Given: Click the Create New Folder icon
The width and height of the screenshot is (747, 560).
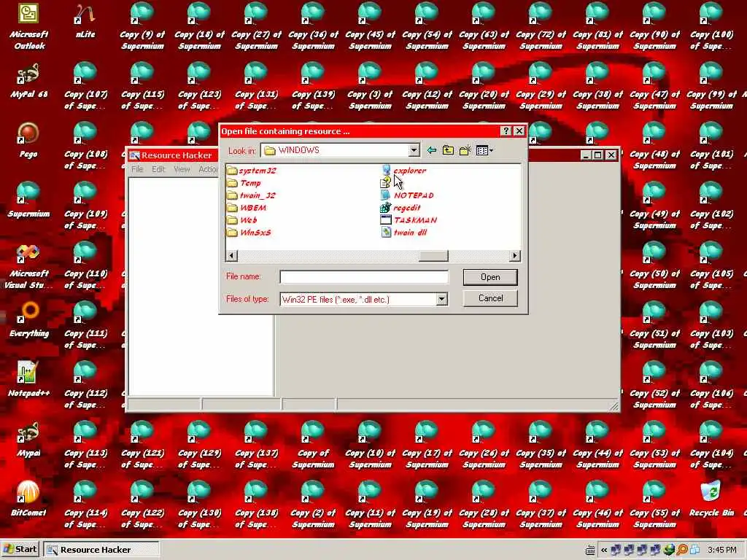Looking at the screenshot, I should tap(465, 150).
